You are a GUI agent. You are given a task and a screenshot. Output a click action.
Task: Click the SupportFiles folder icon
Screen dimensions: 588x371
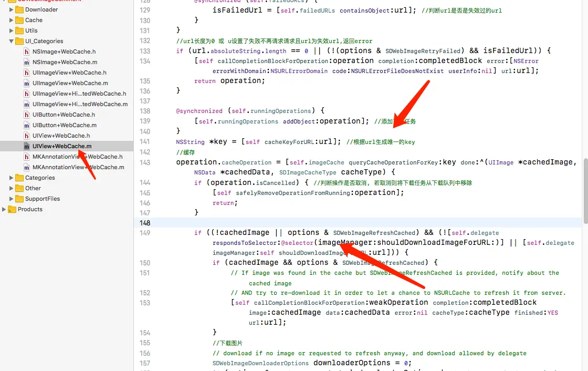19,199
